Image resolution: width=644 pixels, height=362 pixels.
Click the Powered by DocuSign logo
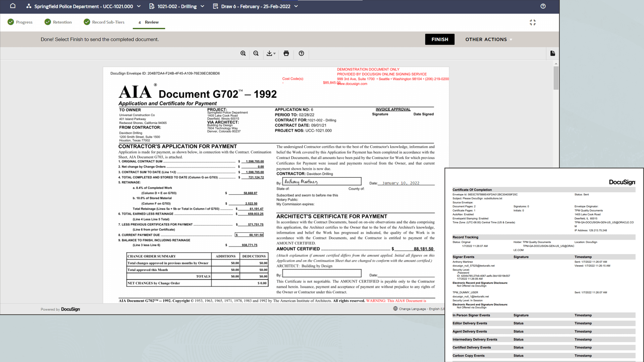point(60,309)
